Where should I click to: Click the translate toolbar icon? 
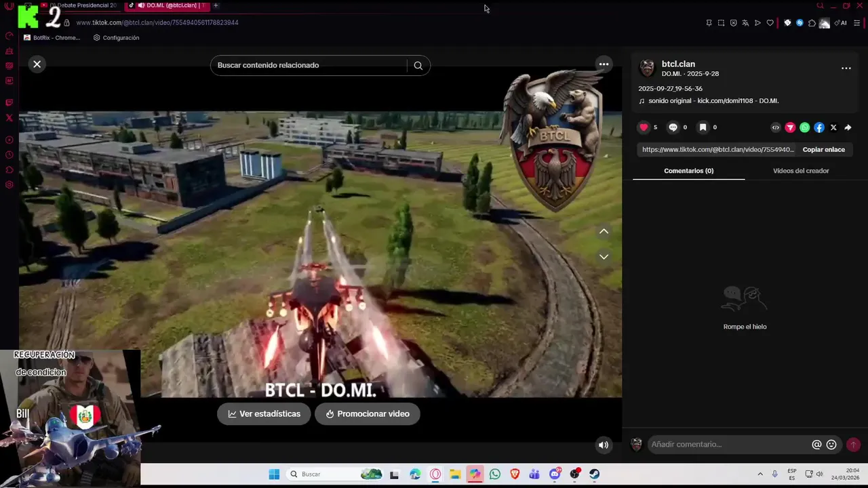(x=745, y=23)
